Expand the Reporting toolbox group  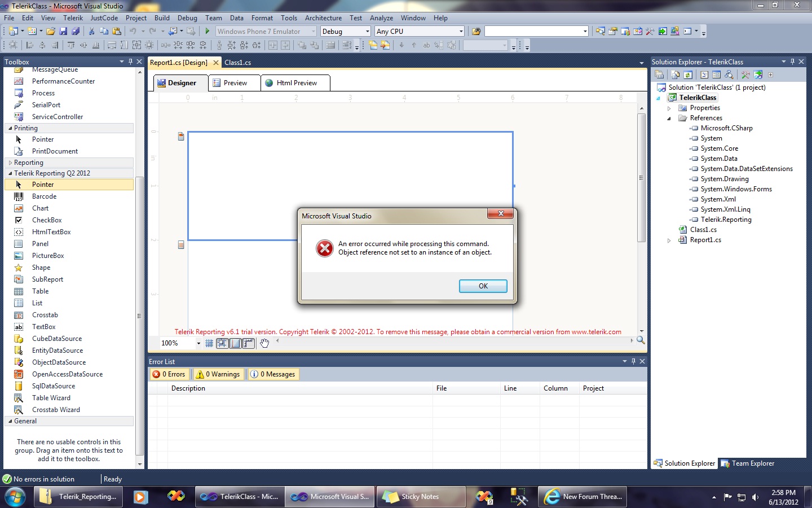[10, 163]
